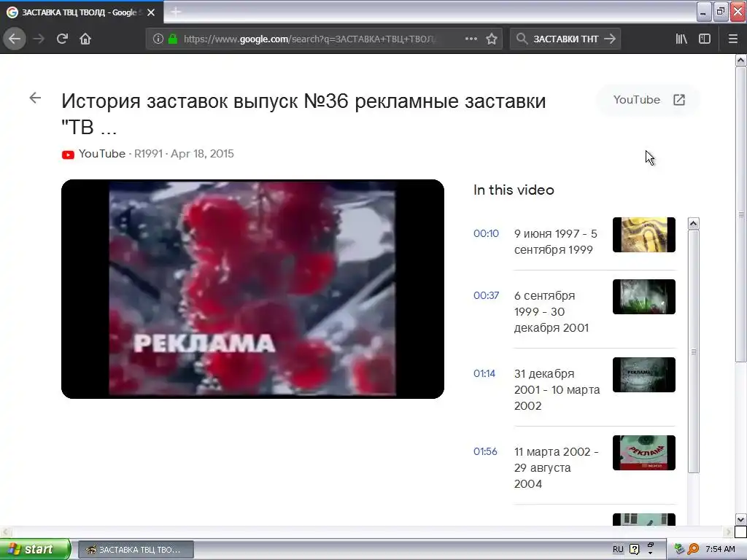Select chapter 9 июня 1997 - 5 сентября 1999
Image resolution: width=747 pixels, height=560 pixels.
click(x=555, y=242)
